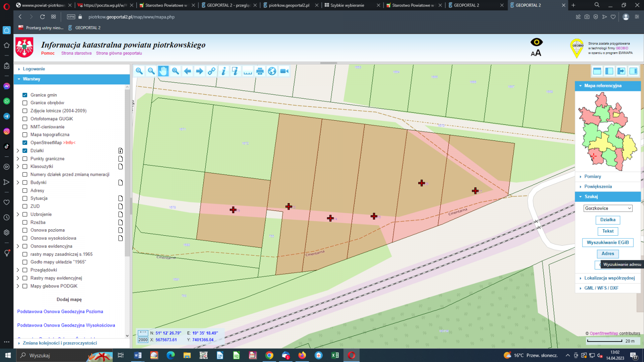Open the Gorzkowice district dropdown
Viewport: 644px width, 362px height.
pos(608,208)
